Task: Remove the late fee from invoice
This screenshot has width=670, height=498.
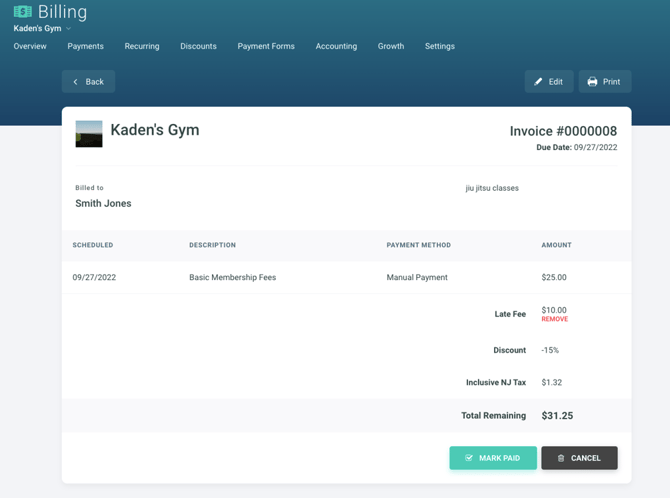Action: (554, 320)
